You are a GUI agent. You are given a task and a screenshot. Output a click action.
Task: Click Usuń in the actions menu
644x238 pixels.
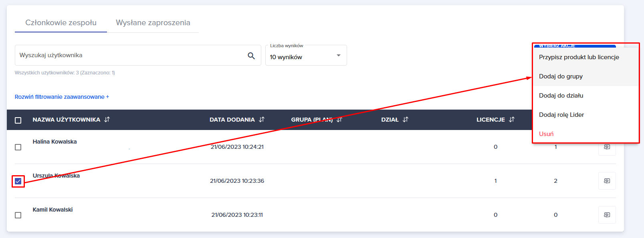[546, 134]
